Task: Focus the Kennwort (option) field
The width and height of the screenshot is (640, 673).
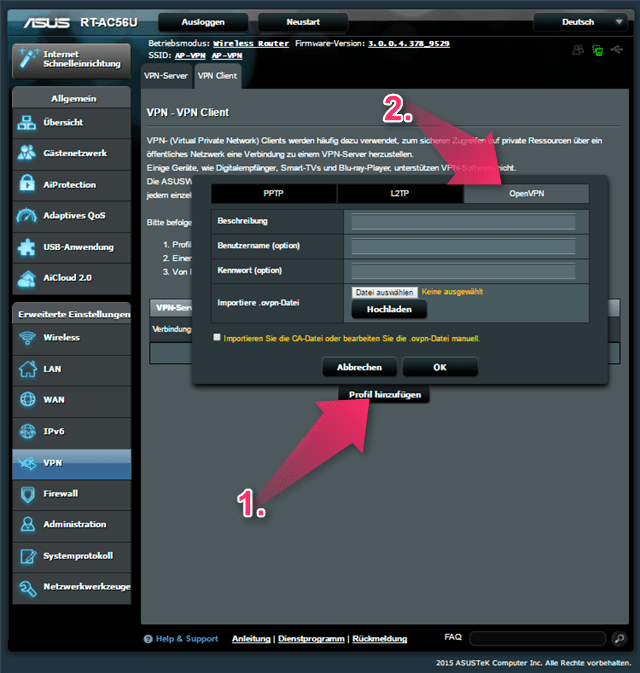Action: (463, 271)
